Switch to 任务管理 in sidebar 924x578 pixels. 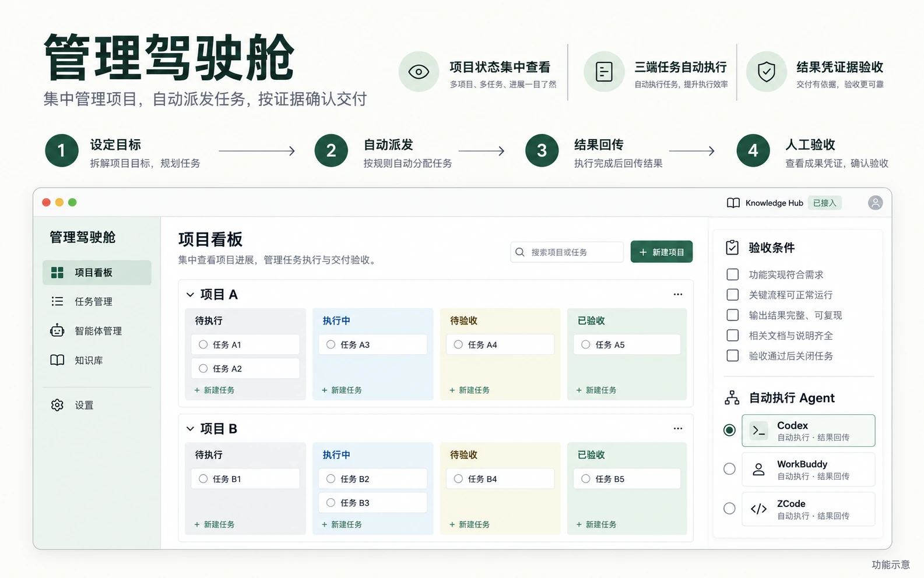coord(97,301)
